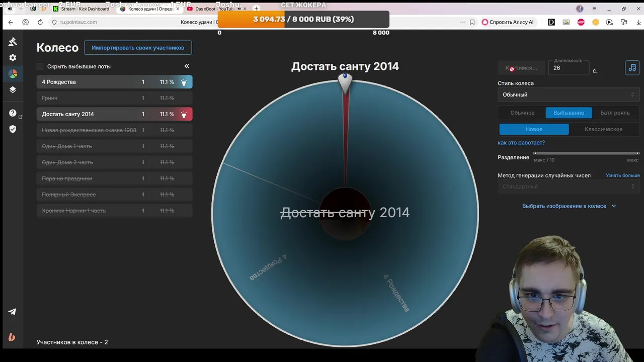Open the browser profile avatar
Image resolution: width=644 pixels, height=362 pixels.
point(580,9)
